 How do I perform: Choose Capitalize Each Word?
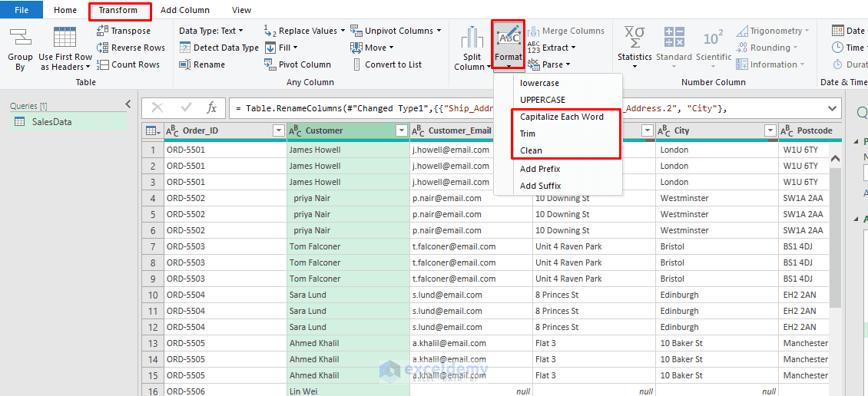562,117
